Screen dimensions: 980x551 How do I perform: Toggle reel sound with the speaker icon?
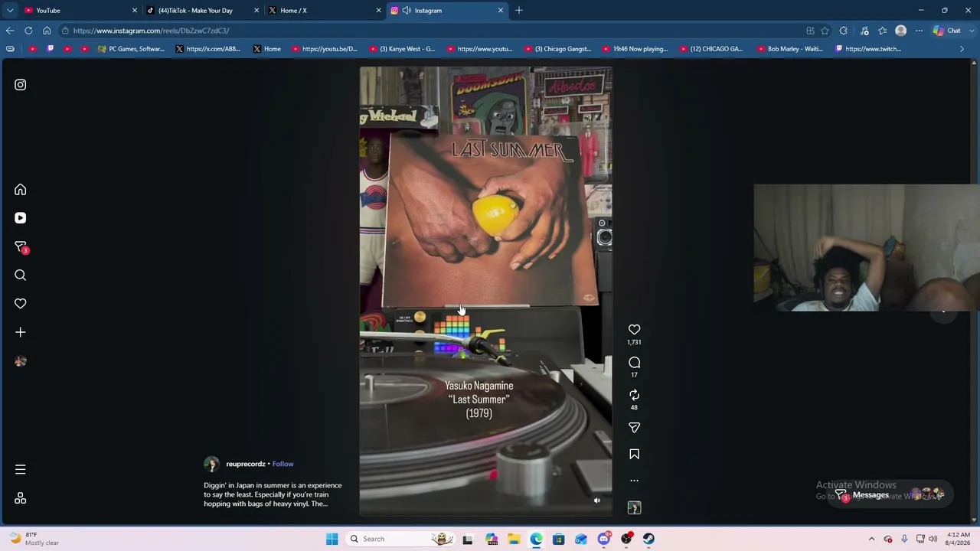(x=597, y=500)
